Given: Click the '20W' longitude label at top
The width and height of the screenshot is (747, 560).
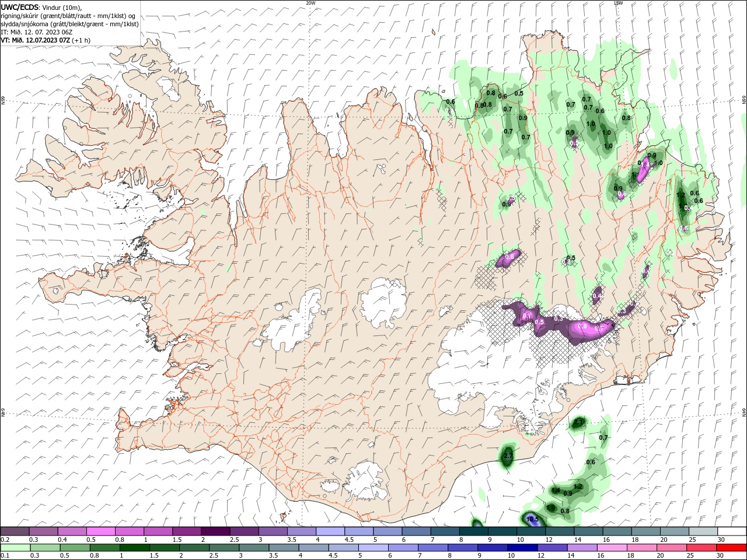Looking at the screenshot, I should [310, 2].
